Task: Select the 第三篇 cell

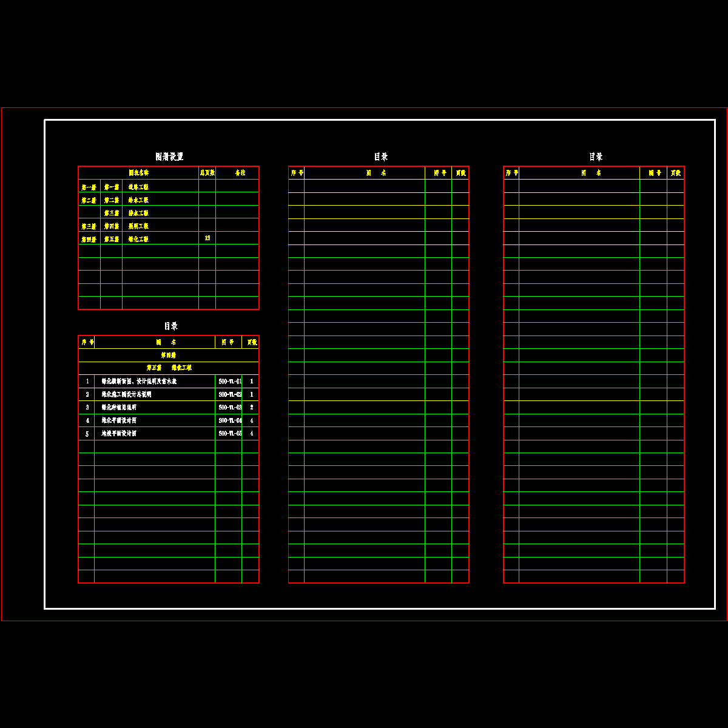Action: (x=112, y=214)
